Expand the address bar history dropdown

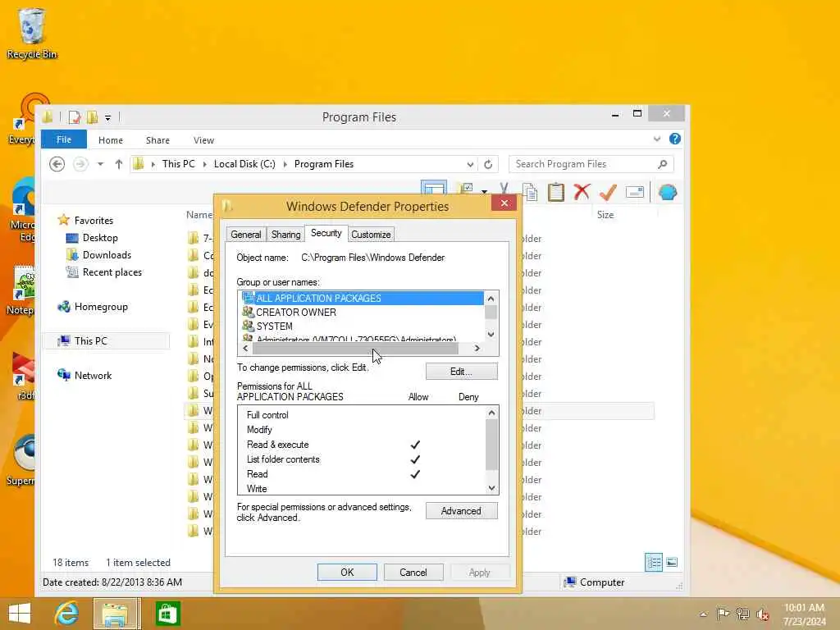(x=470, y=164)
